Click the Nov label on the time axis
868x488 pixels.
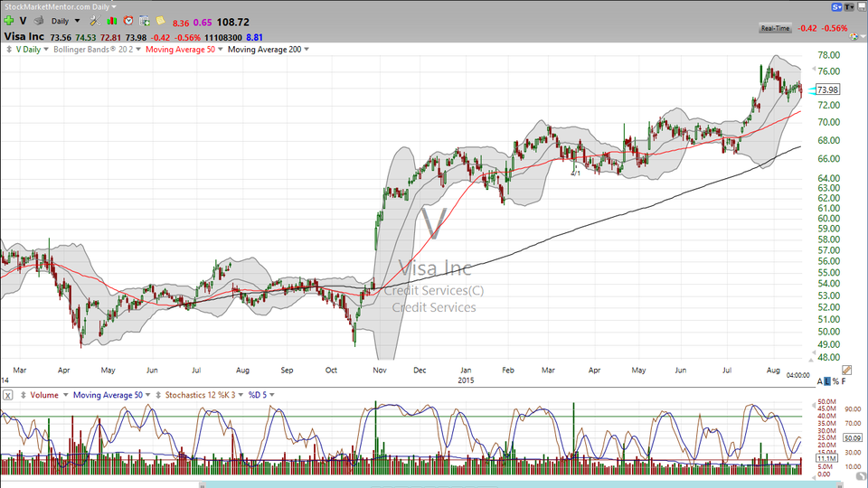pos(380,371)
